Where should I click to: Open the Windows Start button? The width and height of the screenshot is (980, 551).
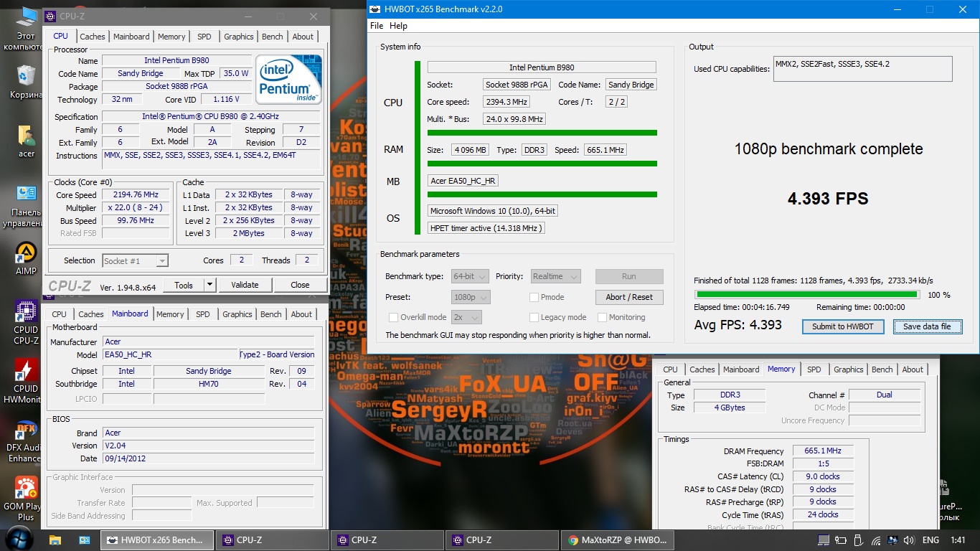pyautogui.click(x=18, y=540)
